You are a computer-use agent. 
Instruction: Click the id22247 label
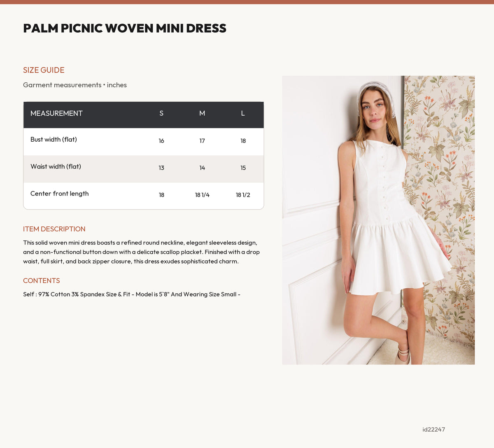(x=433, y=429)
